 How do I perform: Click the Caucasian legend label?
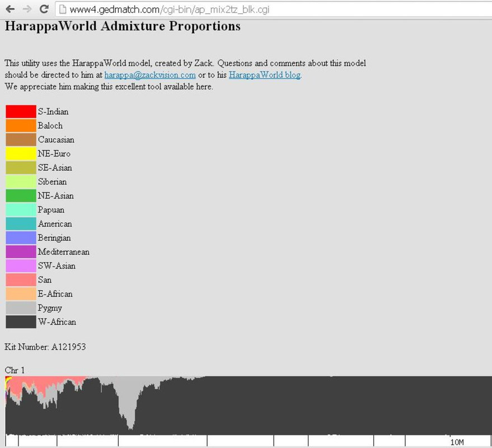point(56,139)
